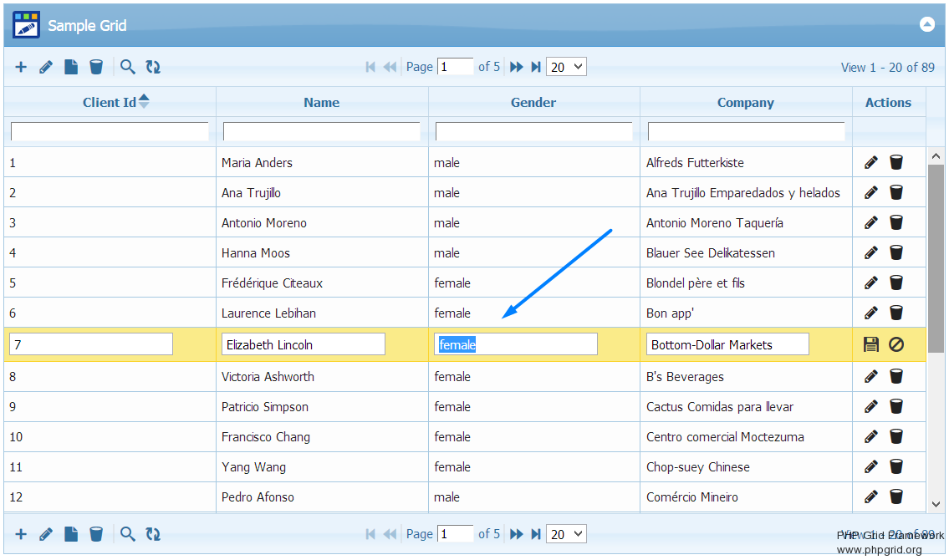Jump to last page in top pager
This screenshot has width=949, height=560.
(x=536, y=67)
